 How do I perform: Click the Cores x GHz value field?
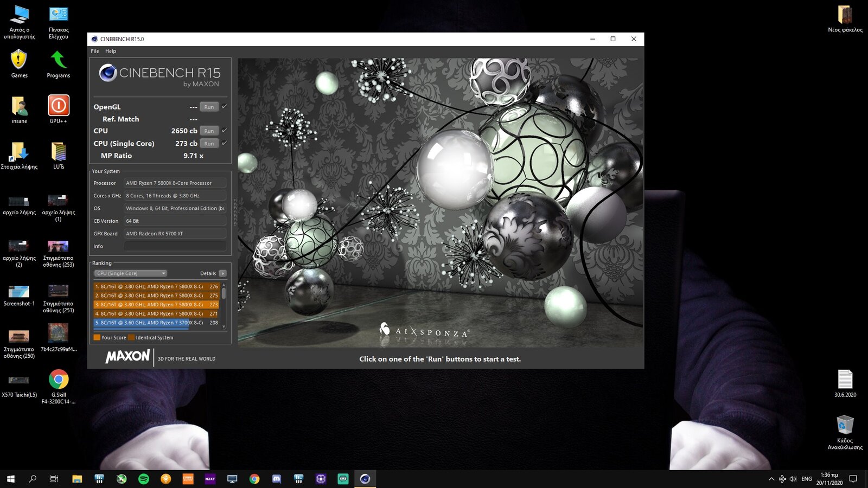pyautogui.click(x=175, y=196)
